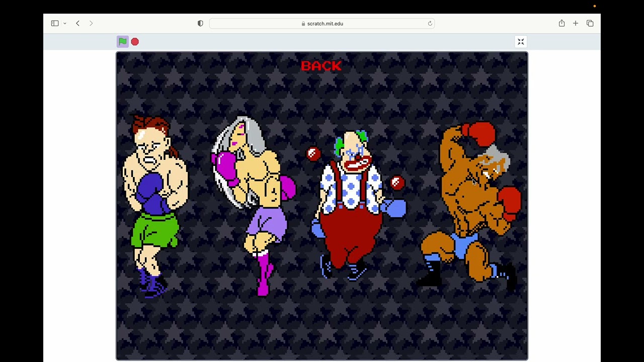Open a new tab with plus icon
This screenshot has height=362, width=644.
coord(576,23)
